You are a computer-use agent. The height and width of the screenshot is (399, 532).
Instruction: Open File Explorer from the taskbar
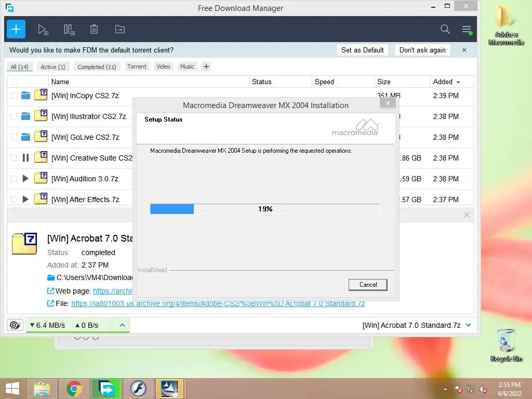click(x=42, y=389)
